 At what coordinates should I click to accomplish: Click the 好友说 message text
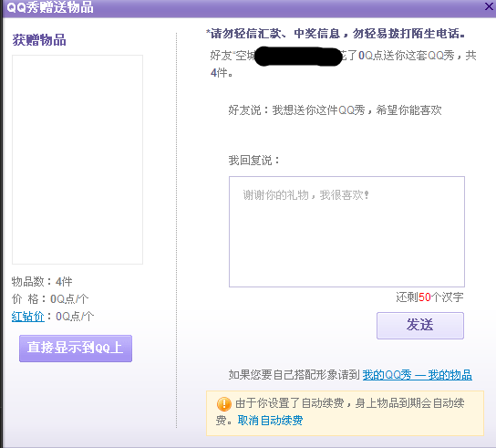pos(335,110)
